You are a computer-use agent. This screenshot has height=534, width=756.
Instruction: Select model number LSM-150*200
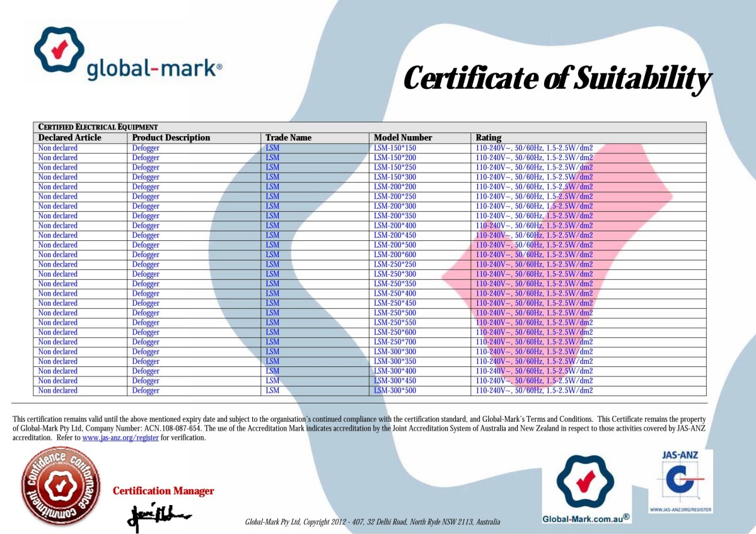[395, 158]
